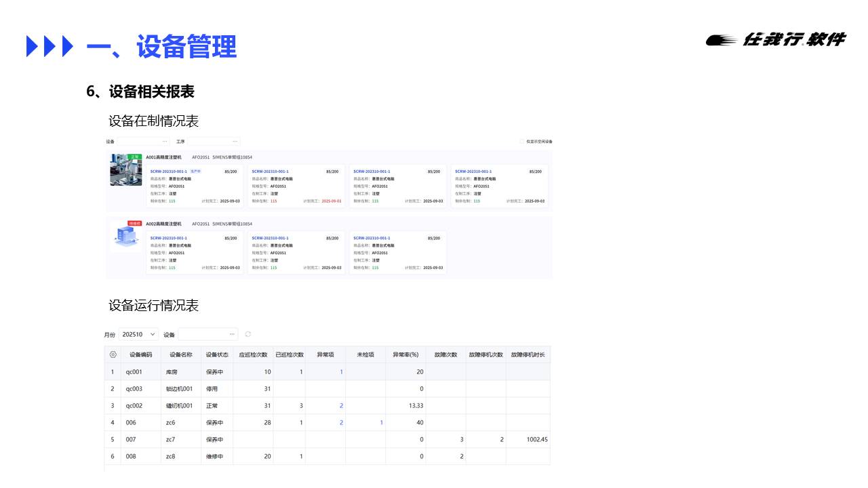Click the 异常项 count link for qc001
This screenshot has height=488, width=868.
tap(341, 371)
